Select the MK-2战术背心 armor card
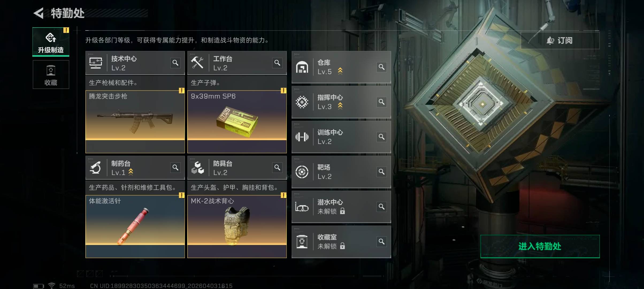Image resolution: width=644 pixels, height=289 pixels. point(237,227)
